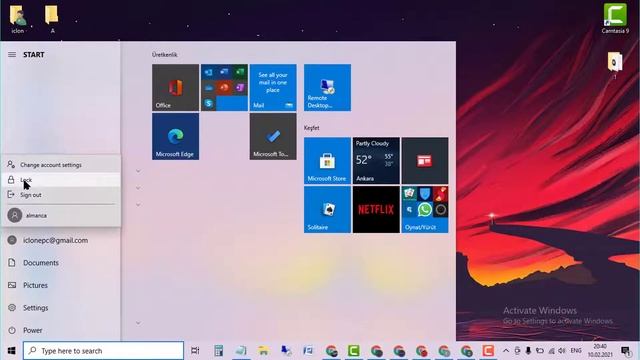Open Calculator from the taskbar

pyautogui.click(x=219, y=351)
